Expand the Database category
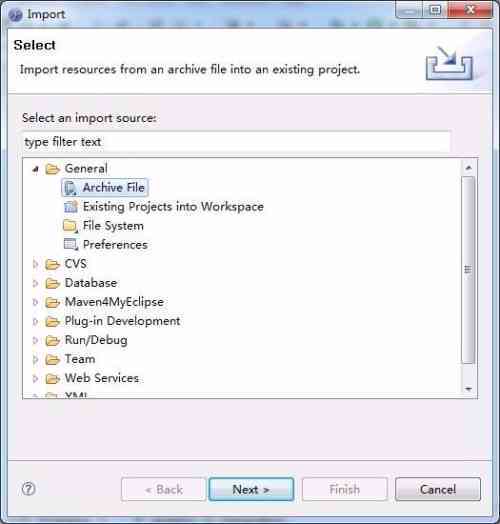This screenshot has width=500, height=524. [35, 283]
